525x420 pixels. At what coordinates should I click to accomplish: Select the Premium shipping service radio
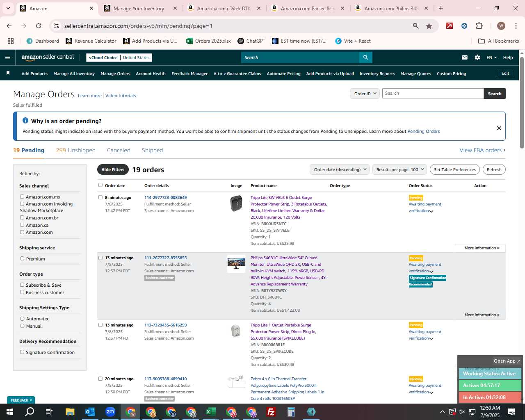(22, 258)
